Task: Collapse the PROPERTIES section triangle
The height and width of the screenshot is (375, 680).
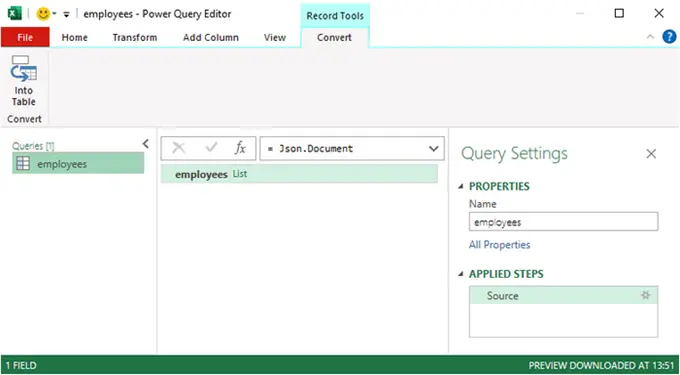Action: tap(461, 186)
